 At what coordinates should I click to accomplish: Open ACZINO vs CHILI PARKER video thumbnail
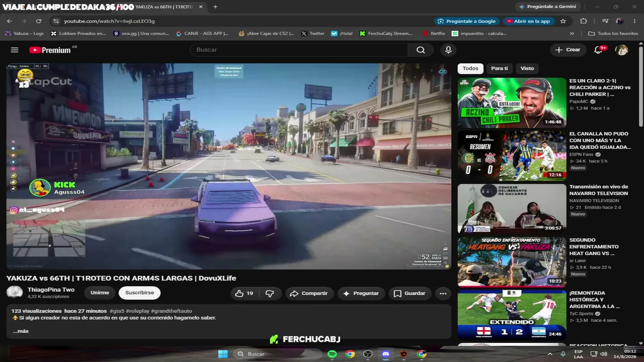coord(512,103)
